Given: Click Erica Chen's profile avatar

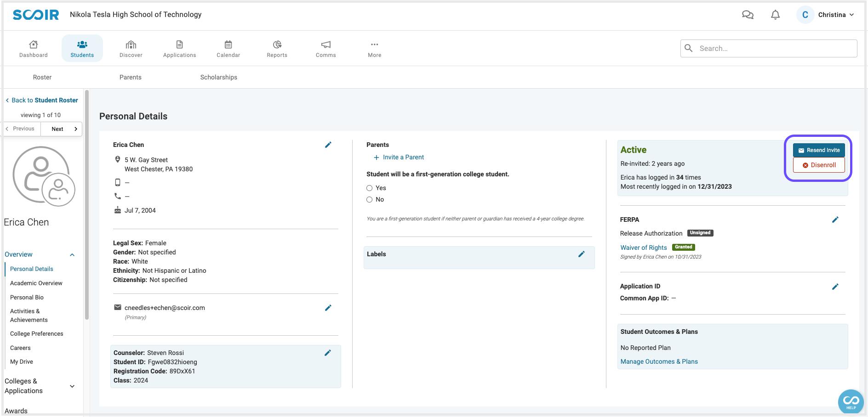Looking at the screenshot, I should [44, 176].
